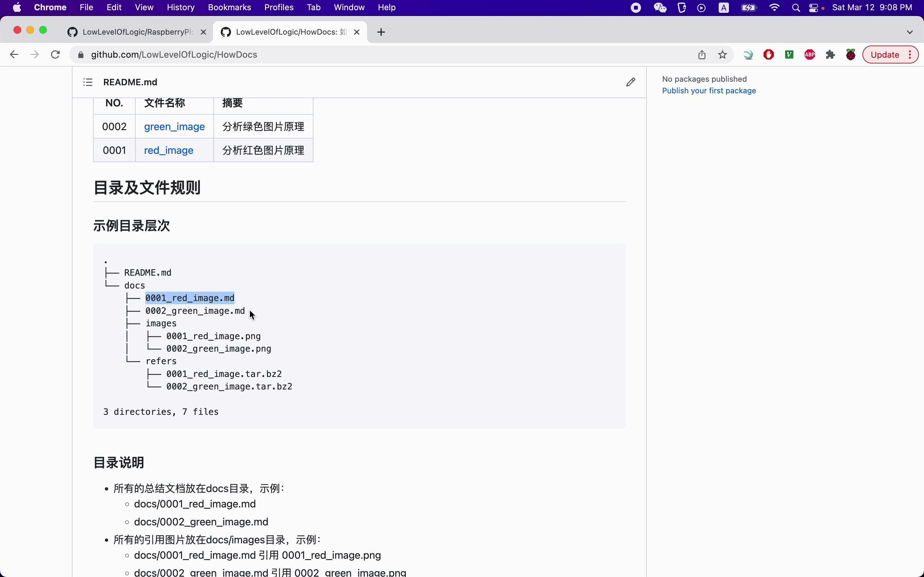Click the AdBlock Plus extension icon
The width and height of the screenshot is (924, 577).
pos(809,54)
